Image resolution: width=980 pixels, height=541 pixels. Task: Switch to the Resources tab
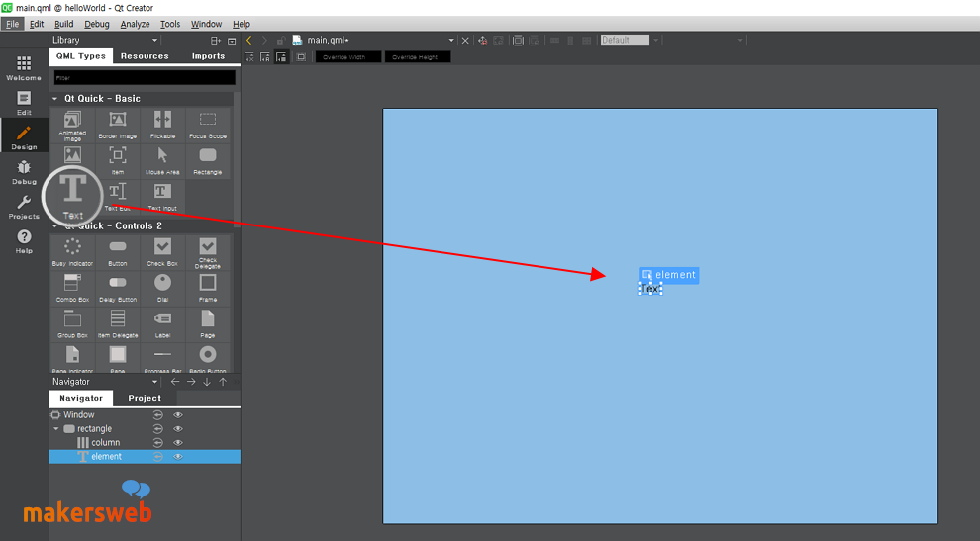pos(145,56)
